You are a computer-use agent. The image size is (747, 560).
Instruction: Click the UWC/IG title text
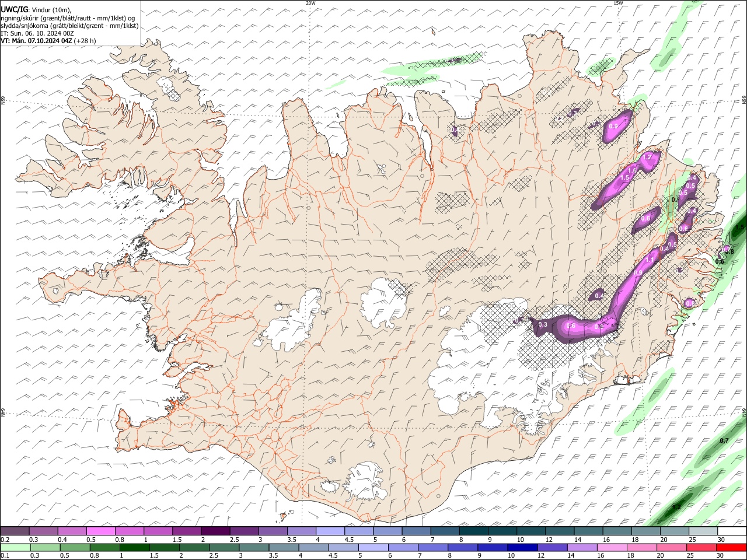[14, 10]
